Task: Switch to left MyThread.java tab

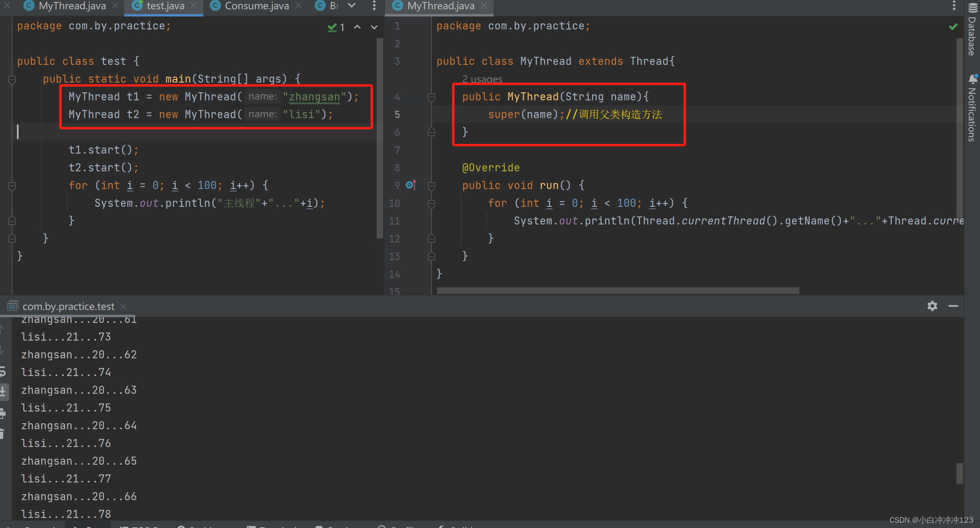Action: pyautogui.click(x=72, y=6)
